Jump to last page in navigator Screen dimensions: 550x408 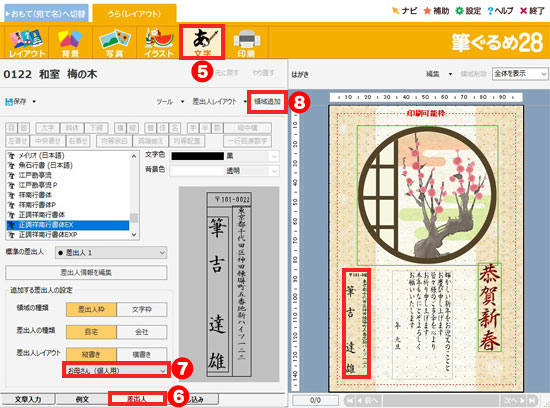(x=532, y=400)
